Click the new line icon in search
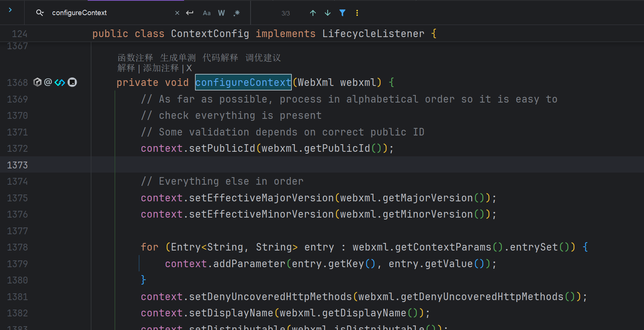 point(190,13)
